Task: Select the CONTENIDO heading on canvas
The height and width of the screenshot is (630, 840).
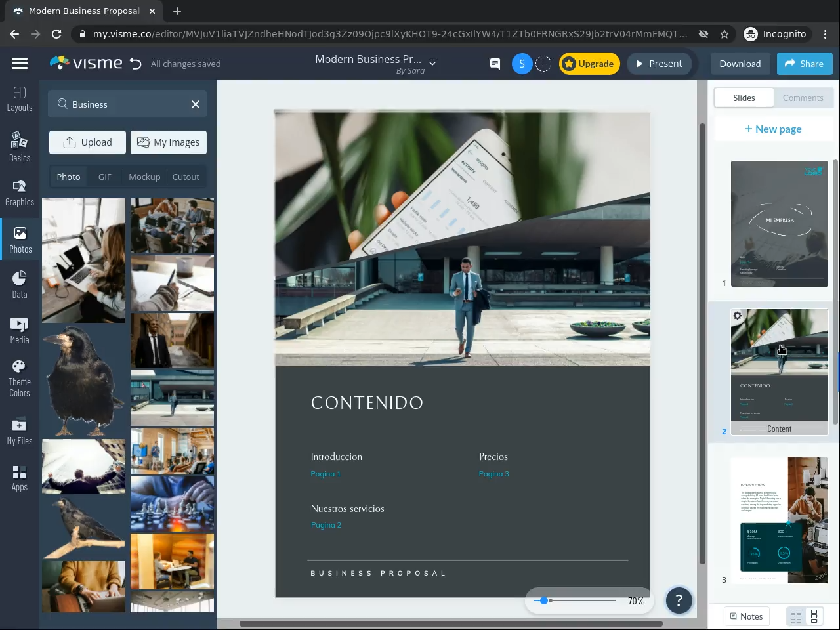Action: click(x=367, y=403)
